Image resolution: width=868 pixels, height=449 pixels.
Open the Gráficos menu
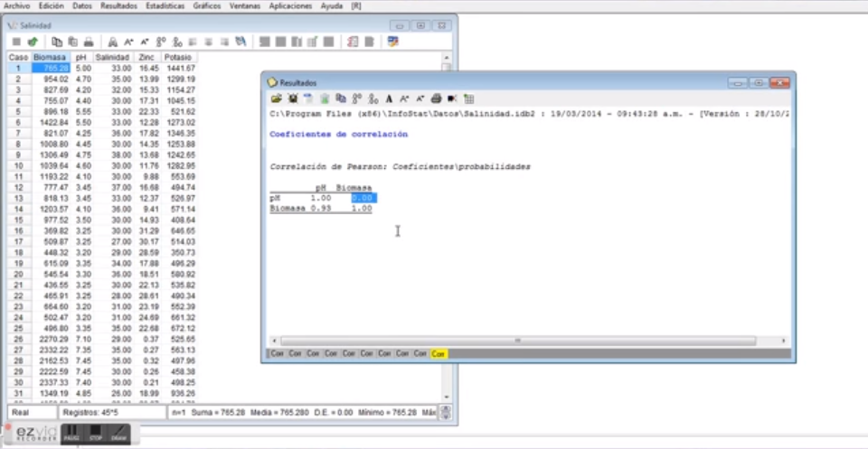tap(206, 5)
